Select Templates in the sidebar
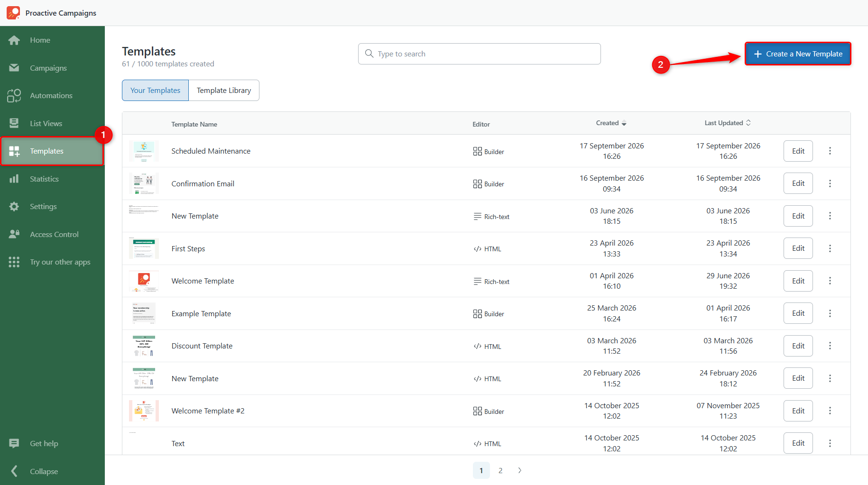868x485 pixels. 52,151
